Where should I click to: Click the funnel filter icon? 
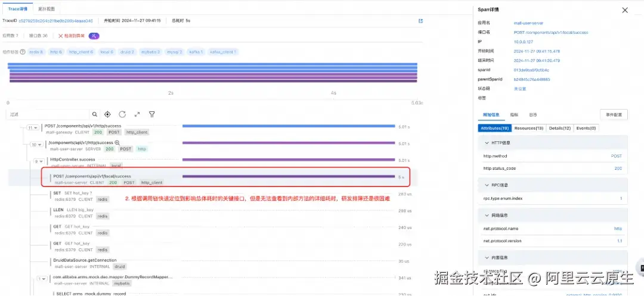151,114
